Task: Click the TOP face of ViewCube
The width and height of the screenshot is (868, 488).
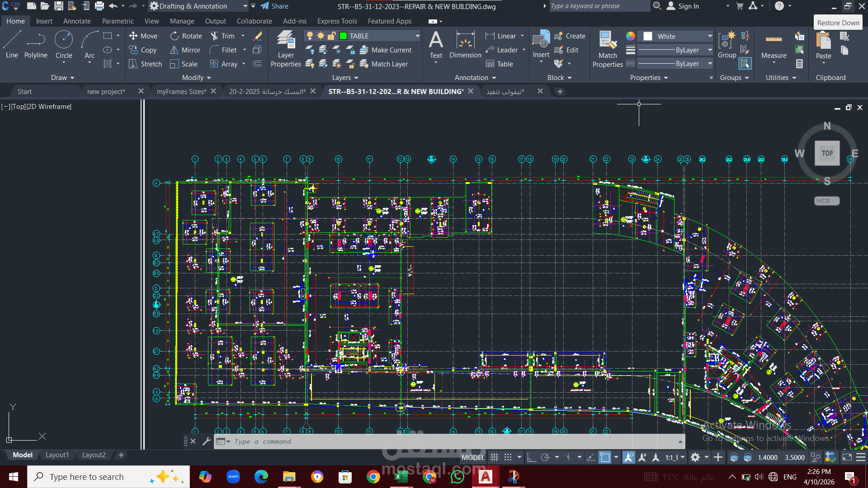Action: tap(827, 153)
